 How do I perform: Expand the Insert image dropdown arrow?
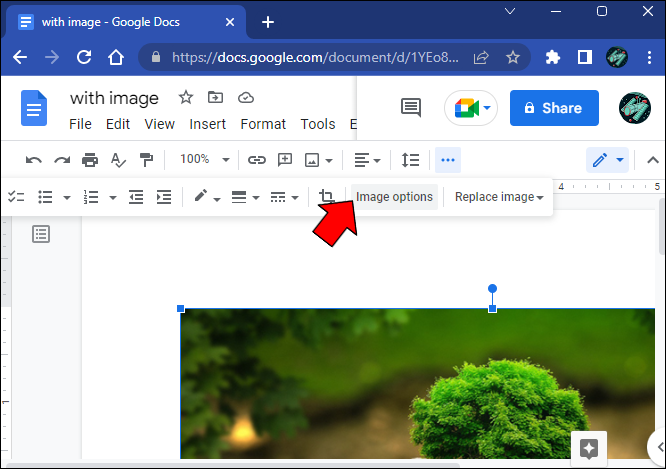329,161
